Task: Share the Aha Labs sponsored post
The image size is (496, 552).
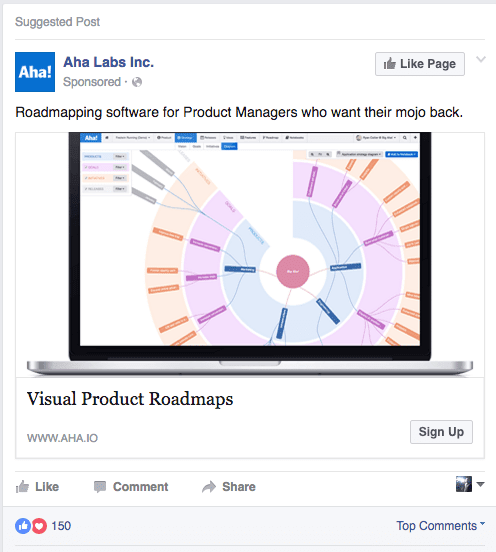Action: [229, 487]
